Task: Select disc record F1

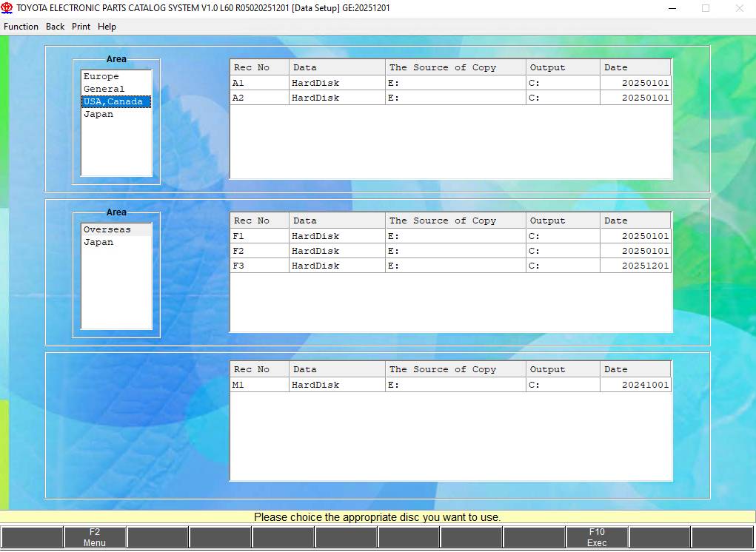Action: [x=258, y=236]
